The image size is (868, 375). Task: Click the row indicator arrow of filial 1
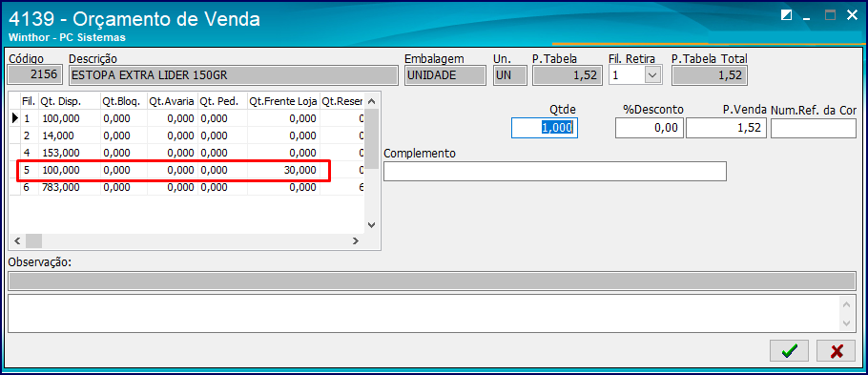pos(15,118)
